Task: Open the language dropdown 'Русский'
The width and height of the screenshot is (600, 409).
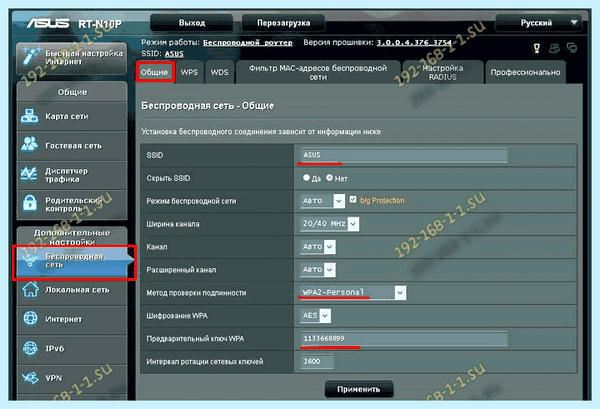Action: [539, 23]
